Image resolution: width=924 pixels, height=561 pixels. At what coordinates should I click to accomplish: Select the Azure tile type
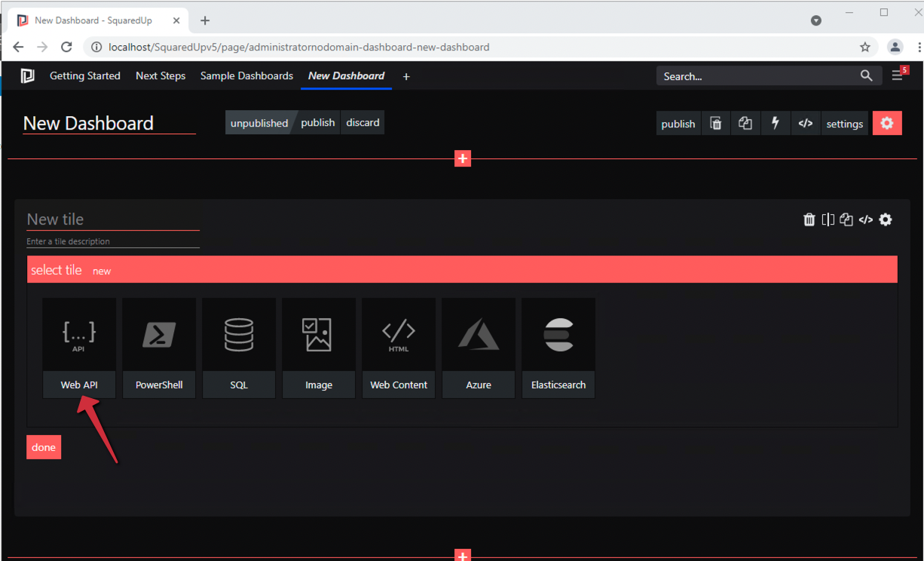click(479, 348)
